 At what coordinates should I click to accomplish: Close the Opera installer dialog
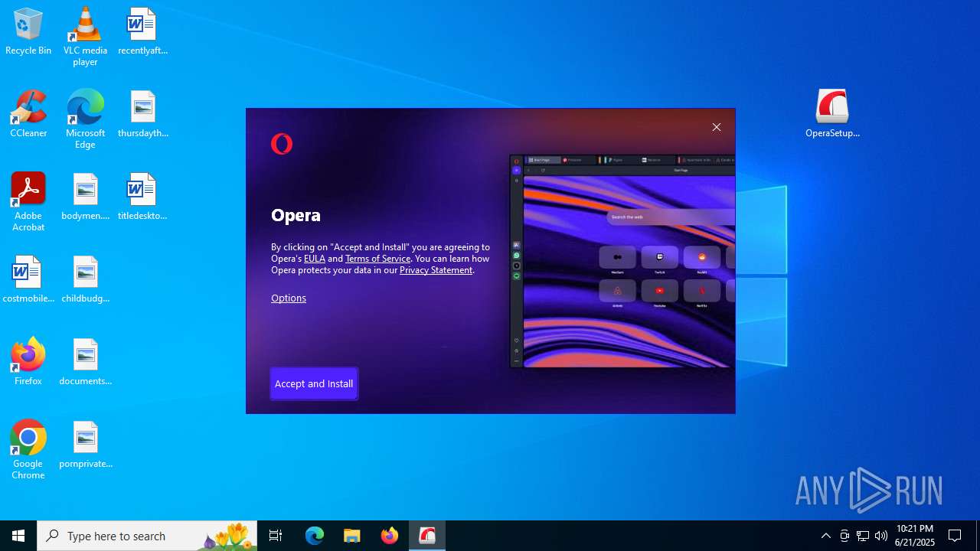point(717,127)
